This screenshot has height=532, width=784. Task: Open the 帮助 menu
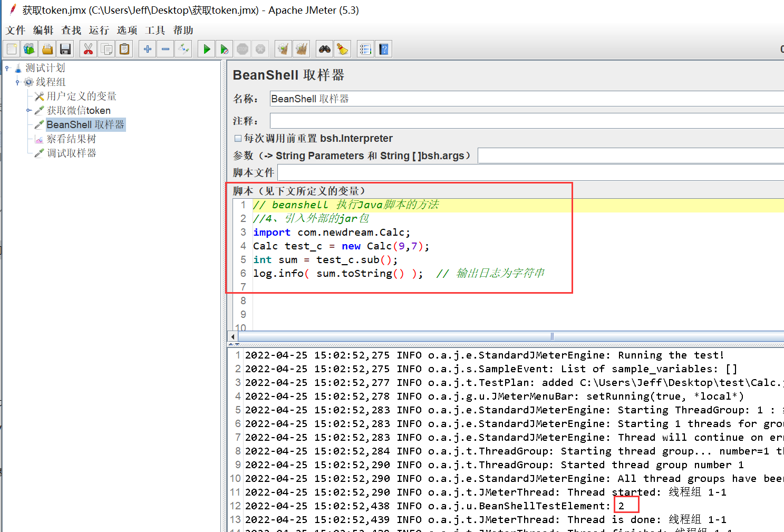coord(183,30)
